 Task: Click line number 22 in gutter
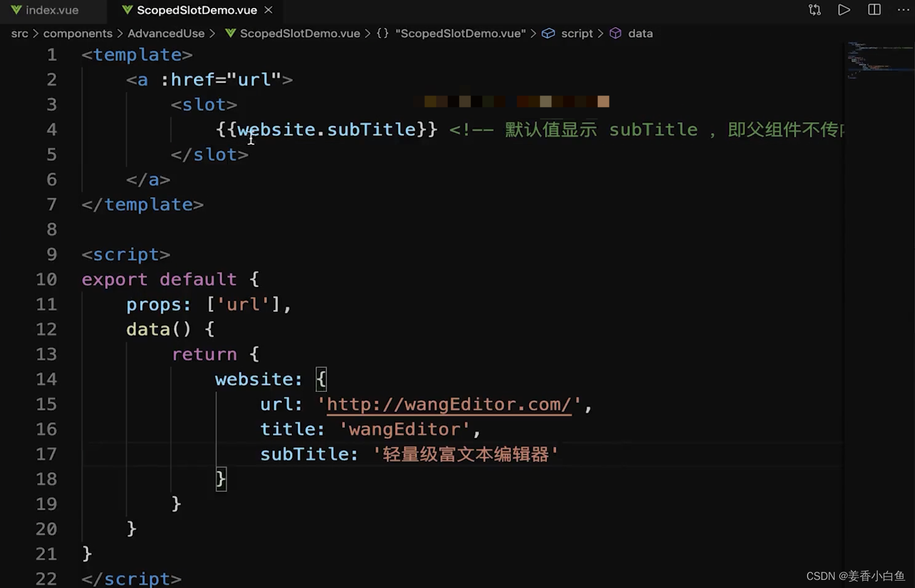coord(46,578)
